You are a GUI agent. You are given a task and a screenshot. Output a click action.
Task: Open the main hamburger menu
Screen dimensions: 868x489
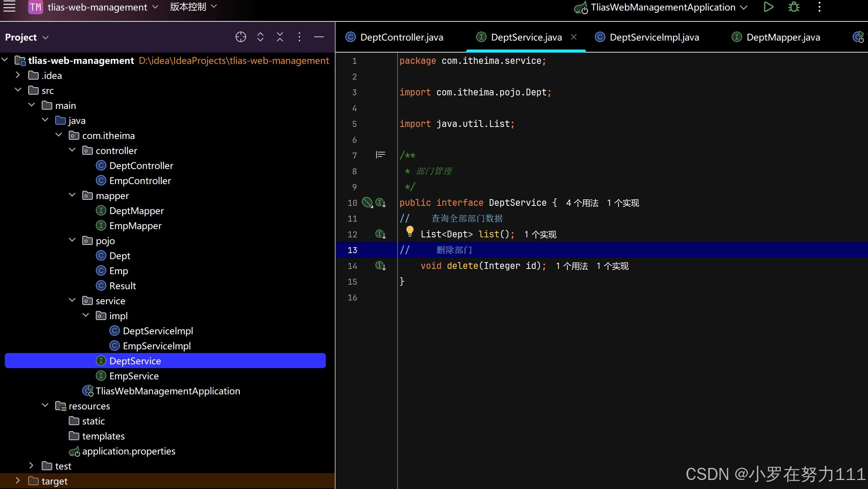(9, 6)
